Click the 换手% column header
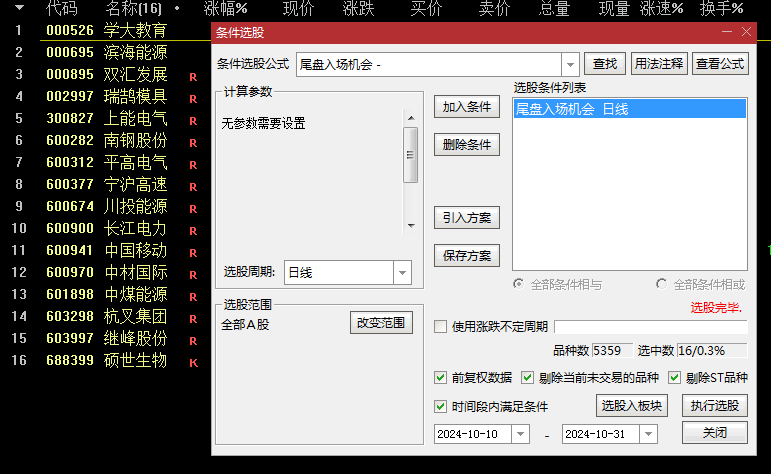This screenshot has height=474, width=771. (x=721, y=8)
